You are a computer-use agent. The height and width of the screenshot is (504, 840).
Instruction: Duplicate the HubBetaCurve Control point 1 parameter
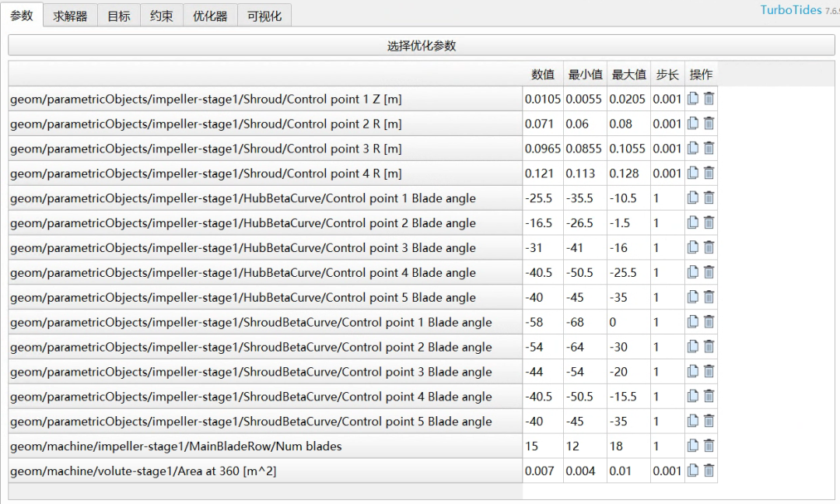[691, 198]
